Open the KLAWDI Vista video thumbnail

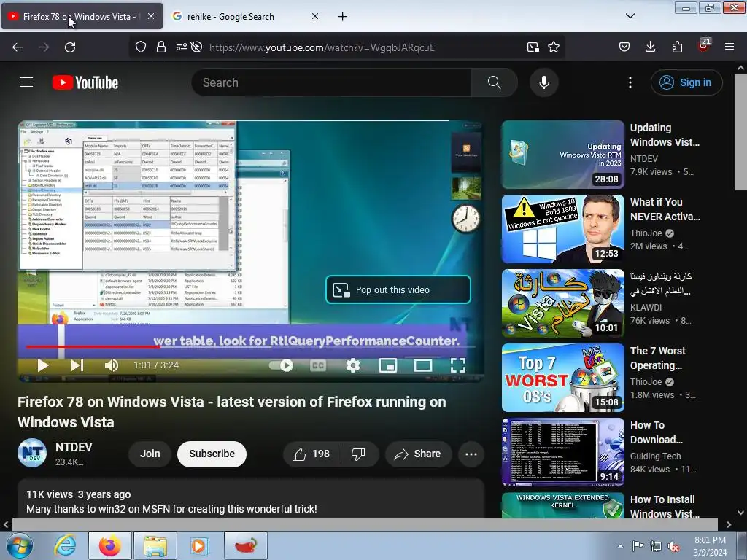562,303
